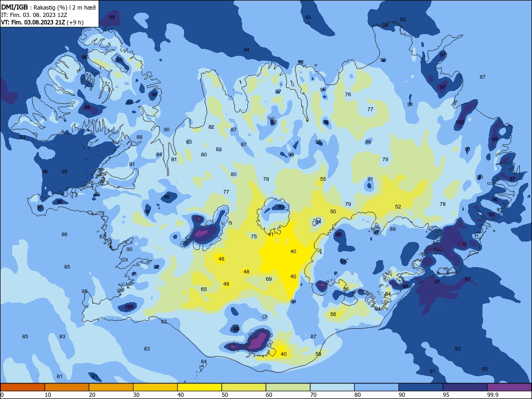Click the dark orange 0–10 legend swatch

pos(22,387)
